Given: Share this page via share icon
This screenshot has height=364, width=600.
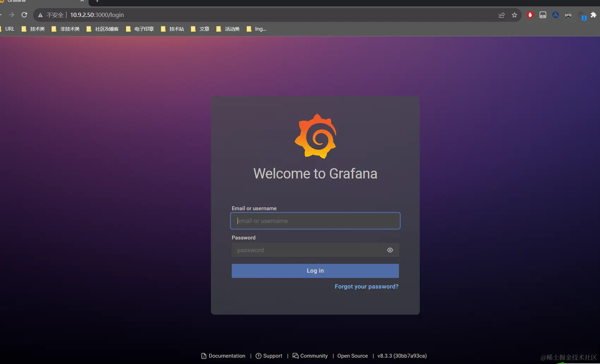Looking at the screenshot, I should (x=502, y=15).
